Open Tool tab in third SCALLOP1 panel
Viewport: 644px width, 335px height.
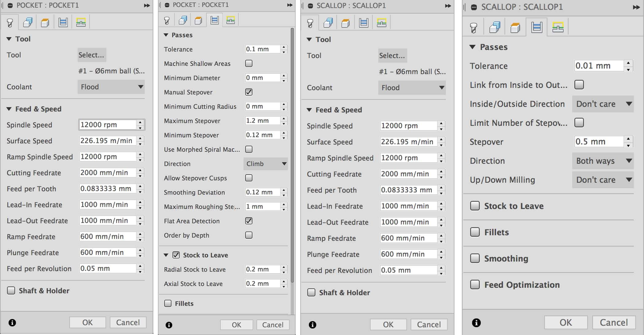tap(310, 23)
